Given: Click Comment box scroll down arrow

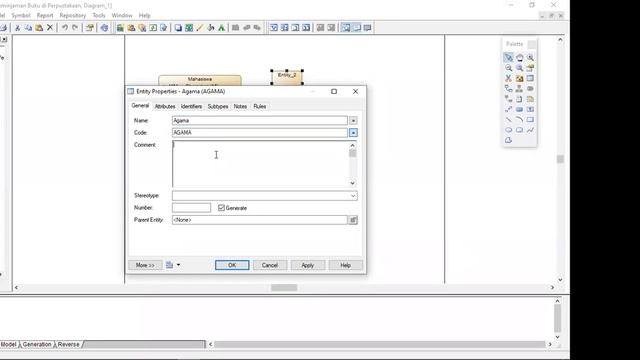Looking at the screenshot, I should tap(353, 183).
